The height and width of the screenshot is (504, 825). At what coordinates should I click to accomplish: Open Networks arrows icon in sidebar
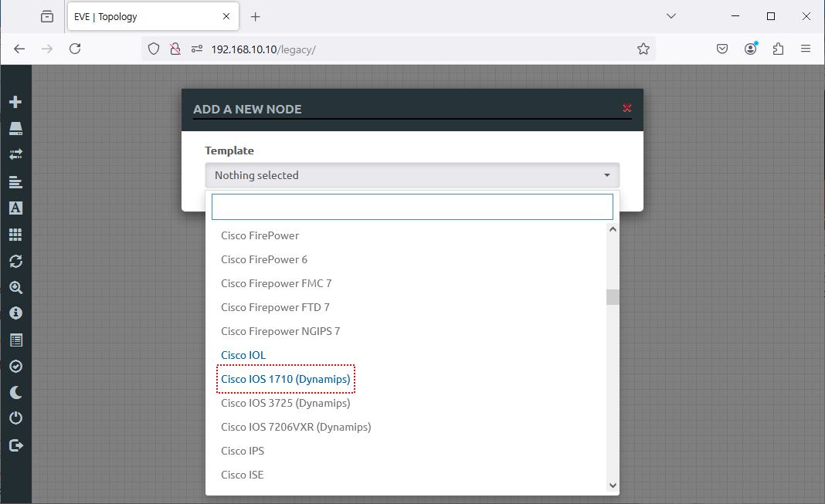point(15,154)
